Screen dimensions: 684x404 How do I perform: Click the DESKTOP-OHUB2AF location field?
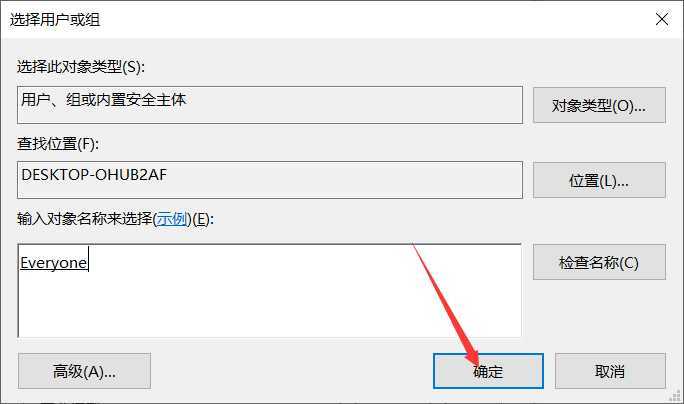click(270, 180)
